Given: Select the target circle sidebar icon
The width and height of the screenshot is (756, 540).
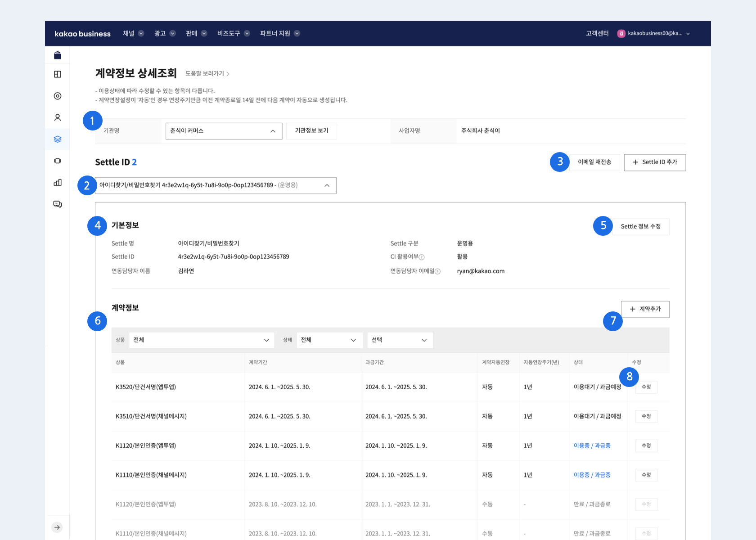Looking at the screenshot, I should point(57,96).
